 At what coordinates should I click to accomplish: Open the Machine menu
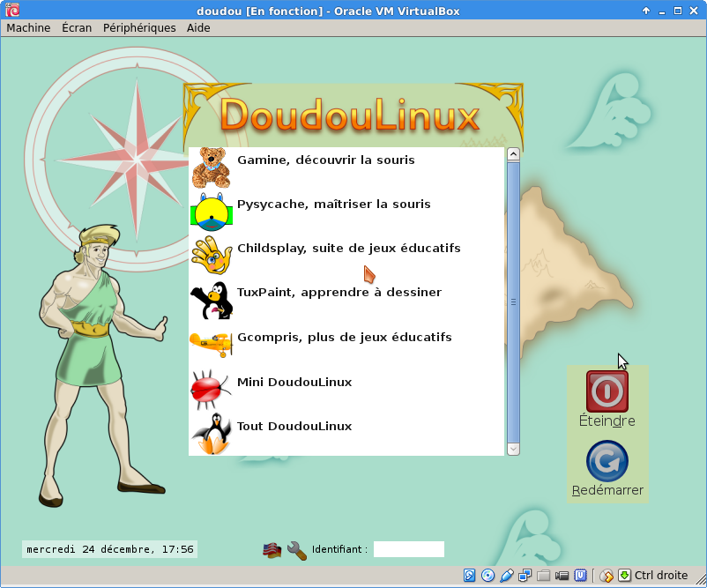[x=28, y=28]
